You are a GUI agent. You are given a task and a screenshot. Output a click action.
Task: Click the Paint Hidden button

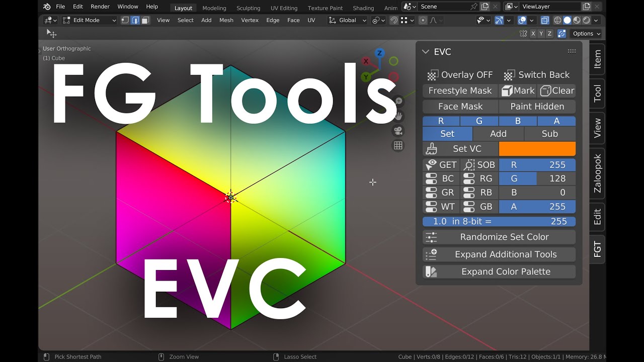[537, 107]
